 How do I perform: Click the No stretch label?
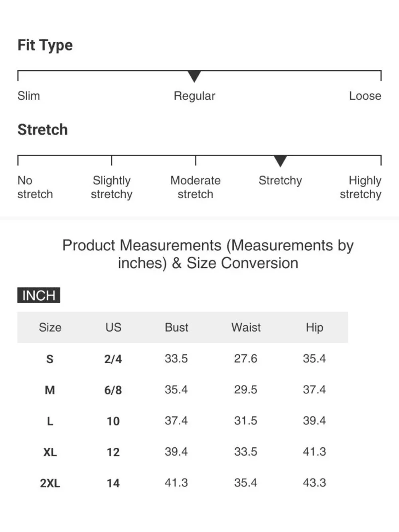[x=35, y=187]
